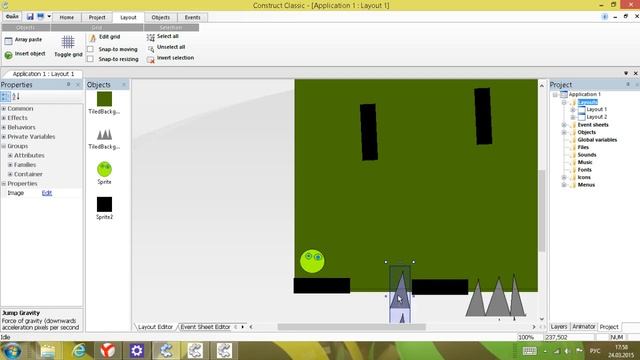Open the settings gear taskbar app

[137, 351]
